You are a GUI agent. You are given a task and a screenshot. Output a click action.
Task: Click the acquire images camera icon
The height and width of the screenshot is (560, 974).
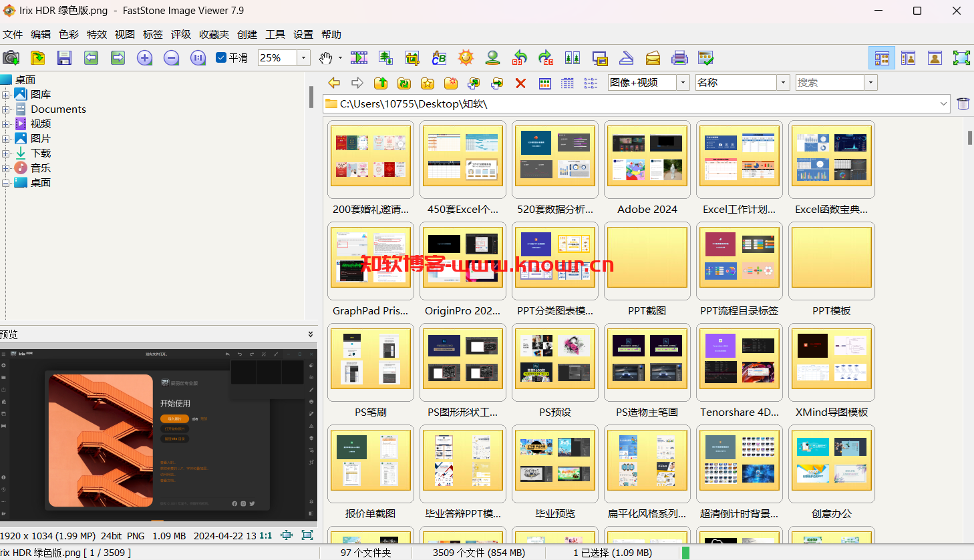(x=11, y=58)
